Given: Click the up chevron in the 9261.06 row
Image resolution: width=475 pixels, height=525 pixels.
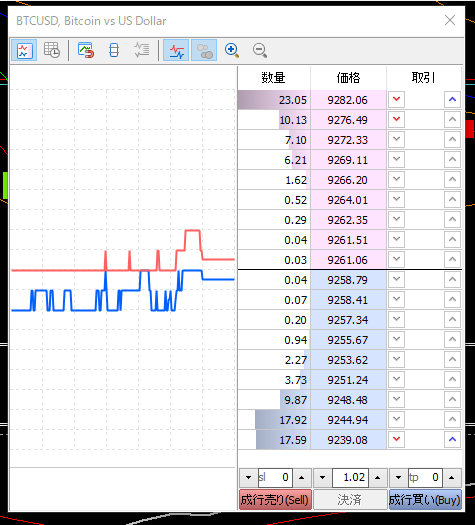Looking at the screenshot, I should [453, 259].
